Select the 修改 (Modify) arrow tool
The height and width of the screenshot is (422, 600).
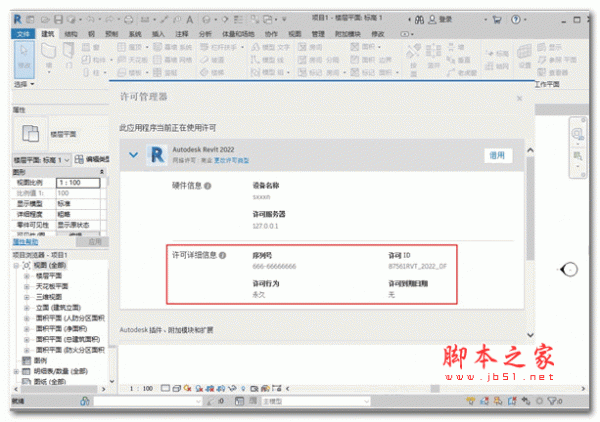click(x=24, y=60)
